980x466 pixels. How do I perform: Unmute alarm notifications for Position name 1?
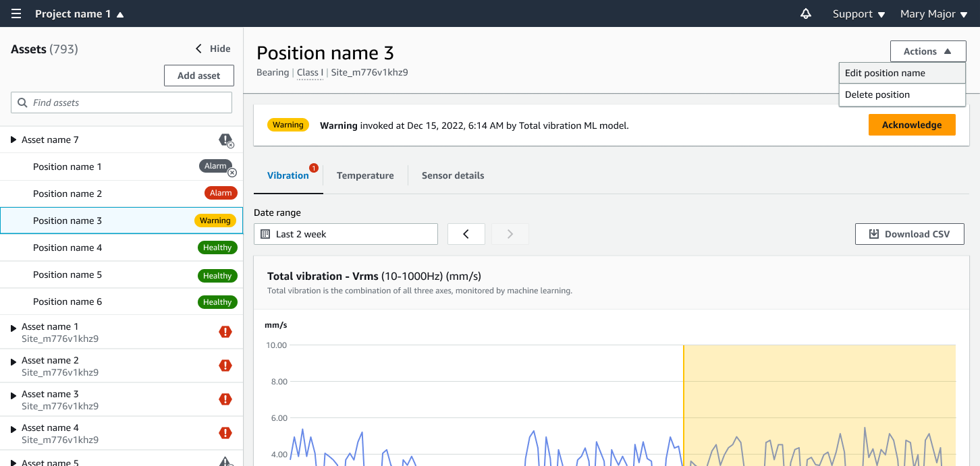coord(233,173)
